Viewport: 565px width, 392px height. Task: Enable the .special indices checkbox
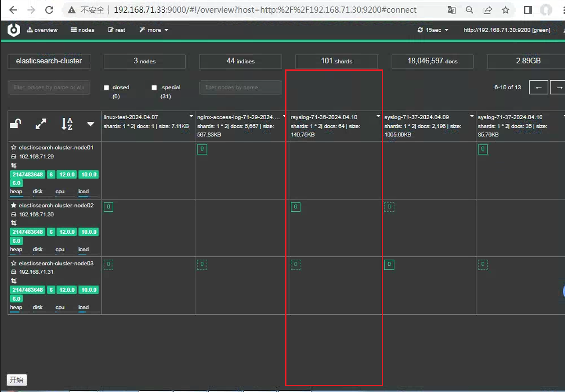coord(154,87)
